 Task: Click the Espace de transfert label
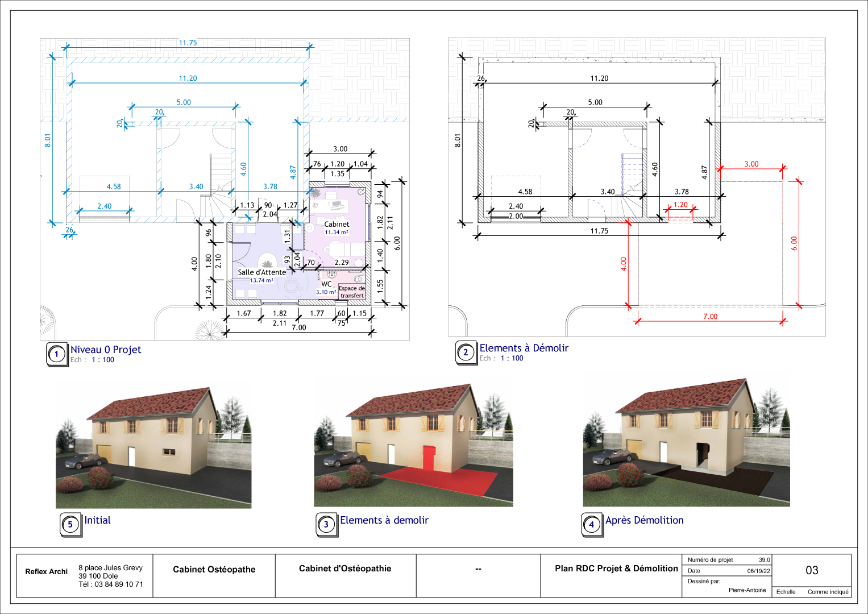[352, 292]
